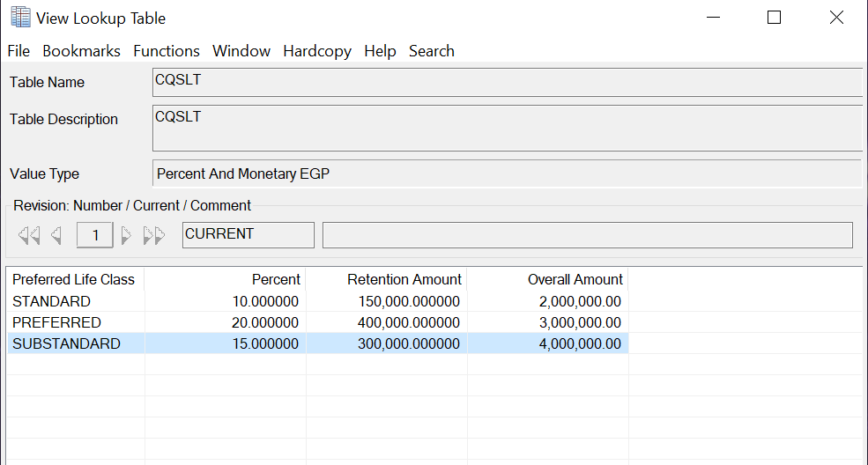Open the Search menu
Image resolution: width=868 pixels, height=465 pixels.
tap(432, 51)
